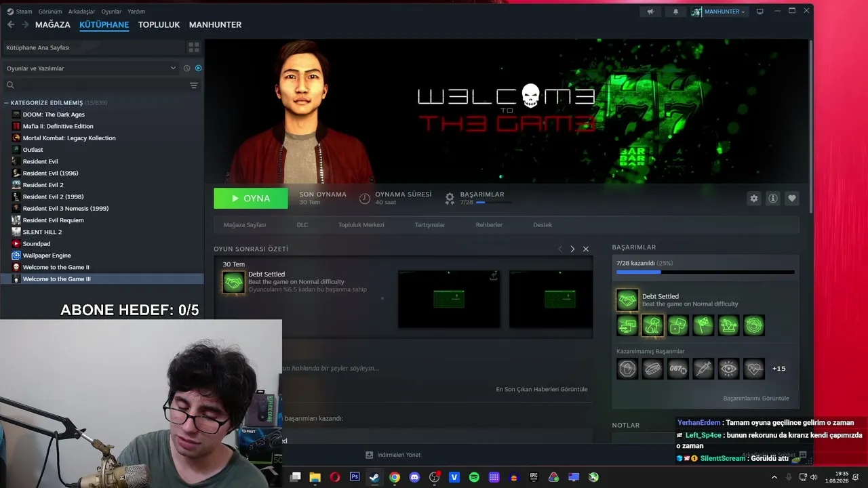Select the locked syringe achievement icon
Viewport: 868px width, 488px height.
tap(703, 369)
